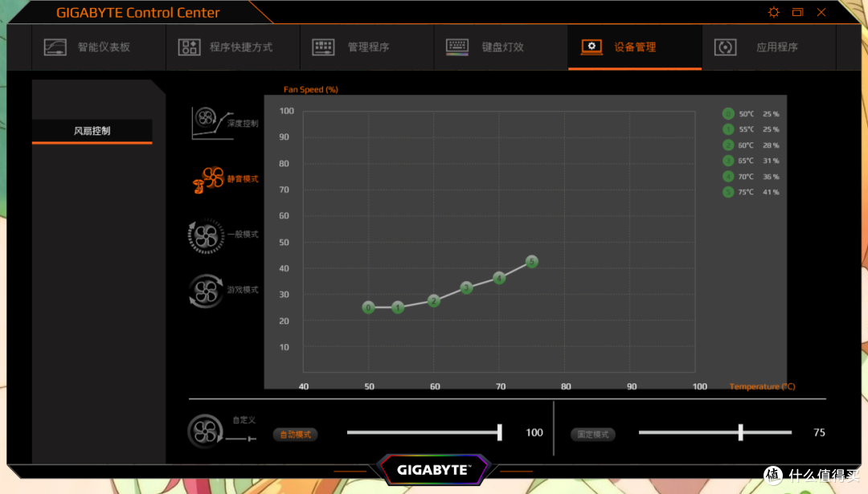Screen dimensions: 868x494
Task: Maximize the Control Center window
Action: tap(798, 12)
